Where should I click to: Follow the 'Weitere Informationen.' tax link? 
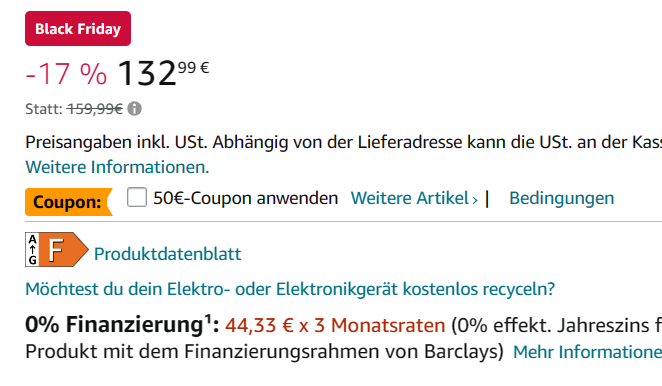point(117,167)
